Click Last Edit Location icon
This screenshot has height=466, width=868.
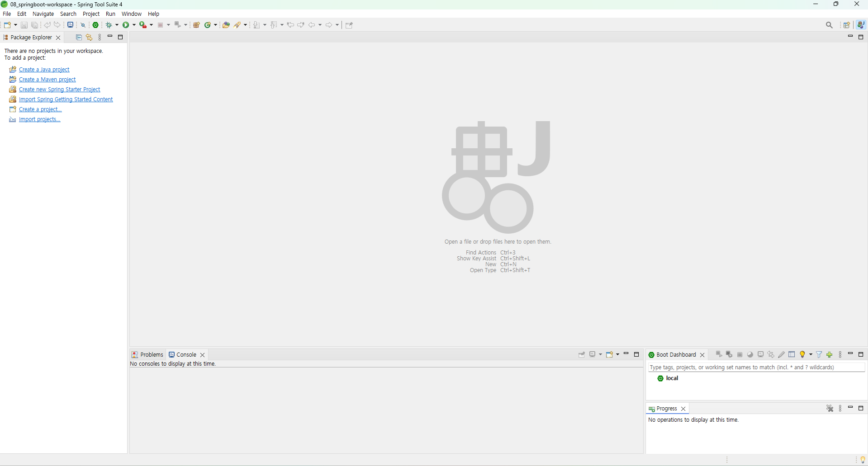[x=290, y=25]
